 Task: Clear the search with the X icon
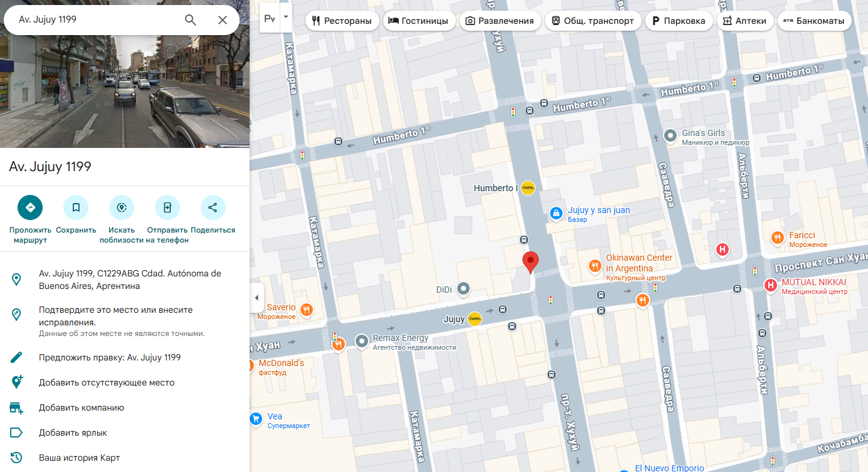[223, 20]
